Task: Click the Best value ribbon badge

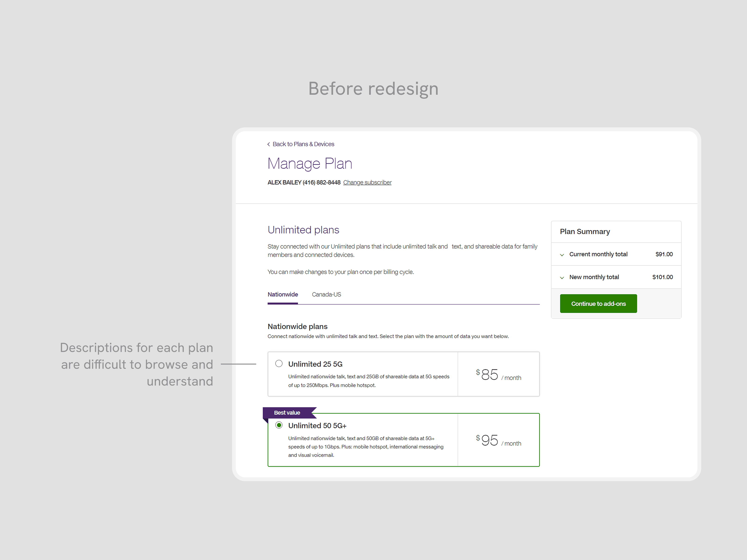Action: [287, 413]
